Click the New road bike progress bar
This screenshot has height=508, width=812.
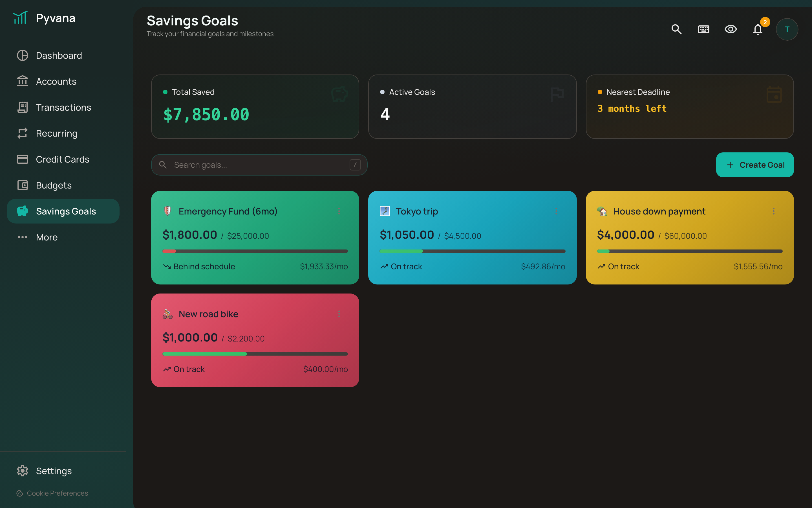coord(255,354)
